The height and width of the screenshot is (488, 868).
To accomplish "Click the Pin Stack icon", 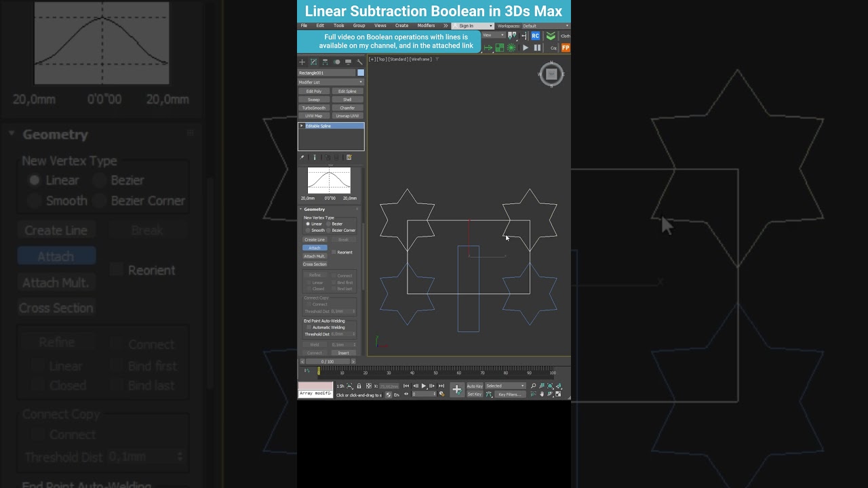I will pyautogui.click(x=302, y=157).
